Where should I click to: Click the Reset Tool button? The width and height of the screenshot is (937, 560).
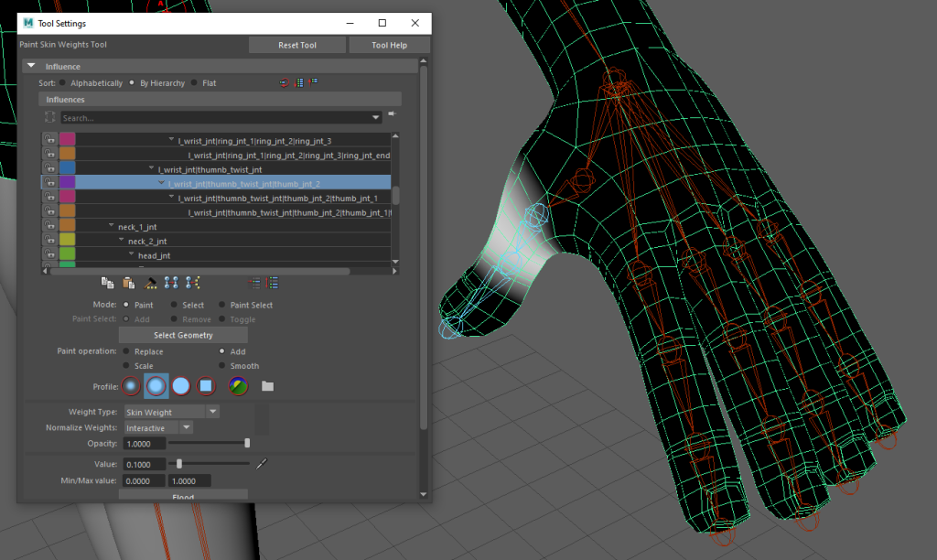[x=297, y=45]
